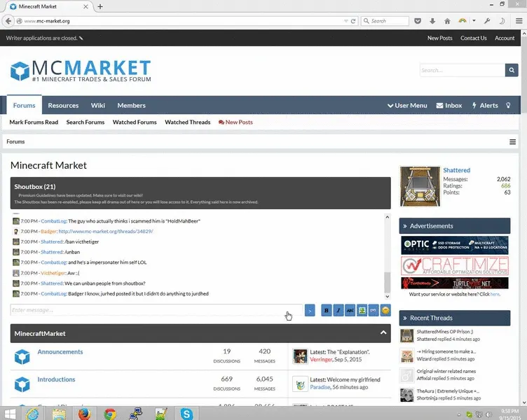Reload the page with the refresh icon
The image size is (527, 420).
click(353, 21)
